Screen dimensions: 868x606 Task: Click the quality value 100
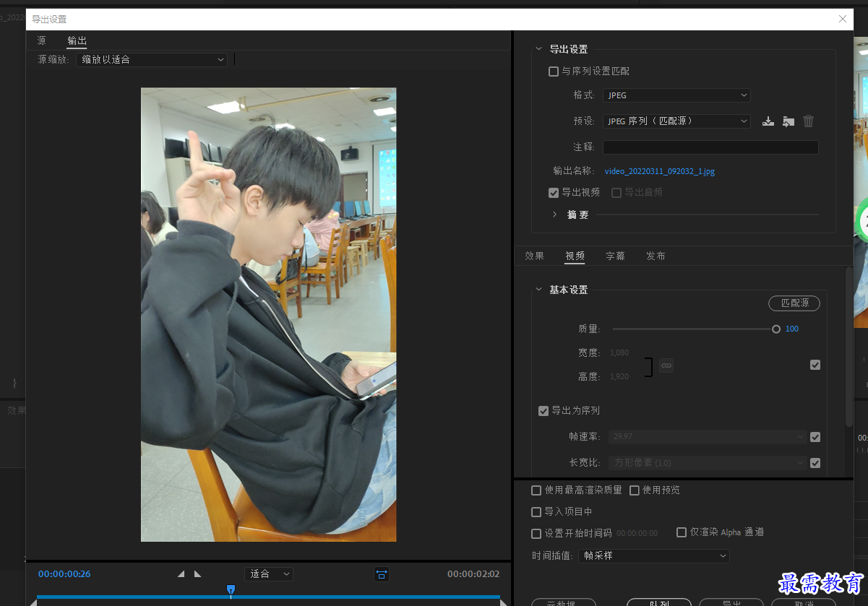click(x=792, y=329)
